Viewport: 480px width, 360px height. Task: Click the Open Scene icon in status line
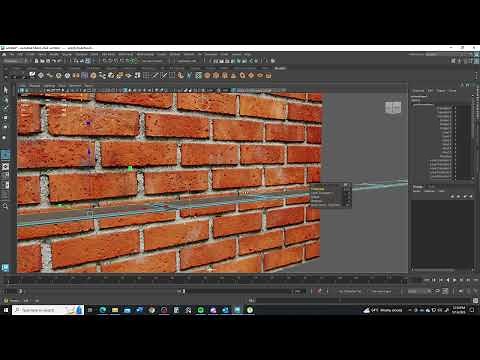(x=42, y=61)
